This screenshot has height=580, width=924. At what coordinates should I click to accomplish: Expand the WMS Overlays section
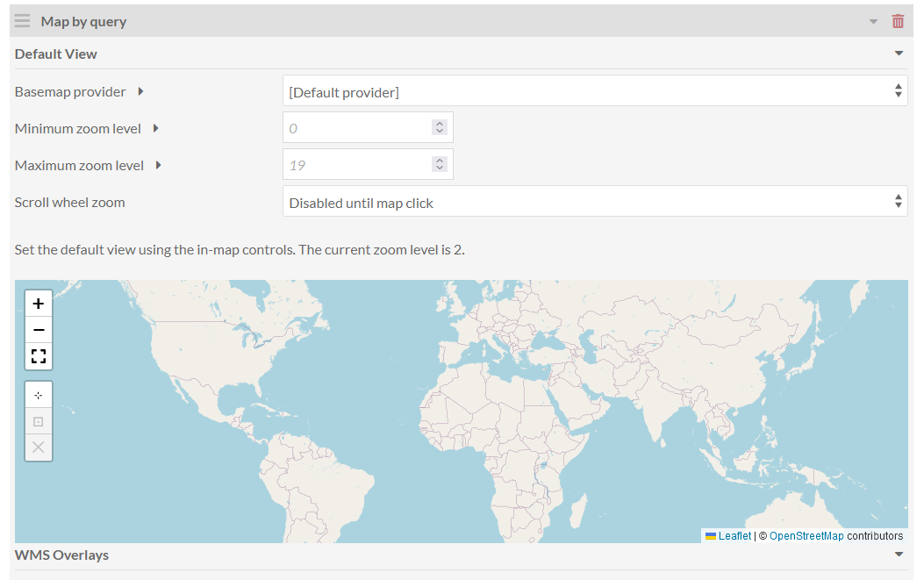[x=899, y=554]
